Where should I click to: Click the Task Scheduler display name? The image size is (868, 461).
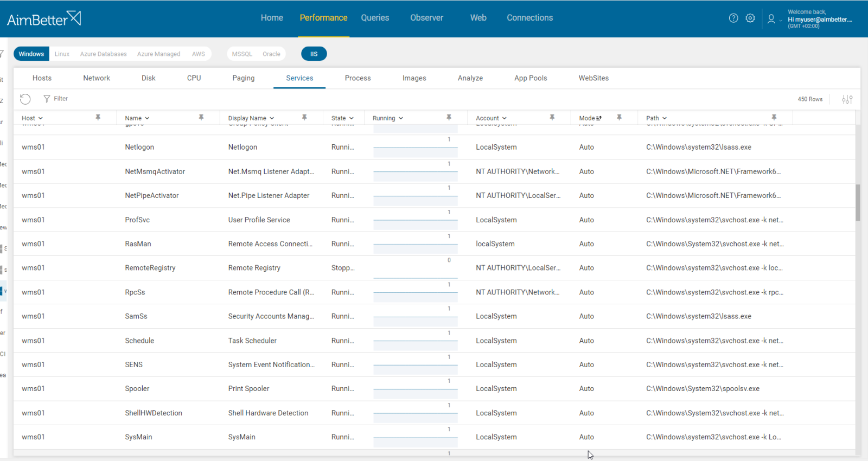click(252, 341)
